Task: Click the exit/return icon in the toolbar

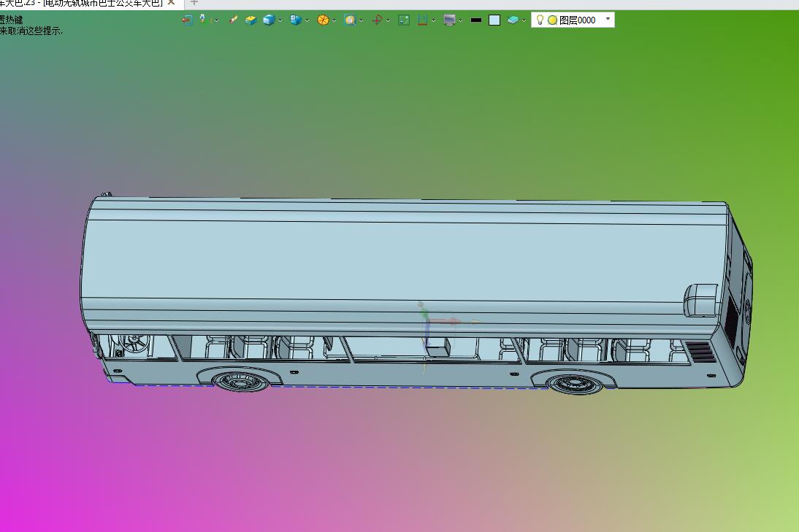Action: (x=187, y=20)
